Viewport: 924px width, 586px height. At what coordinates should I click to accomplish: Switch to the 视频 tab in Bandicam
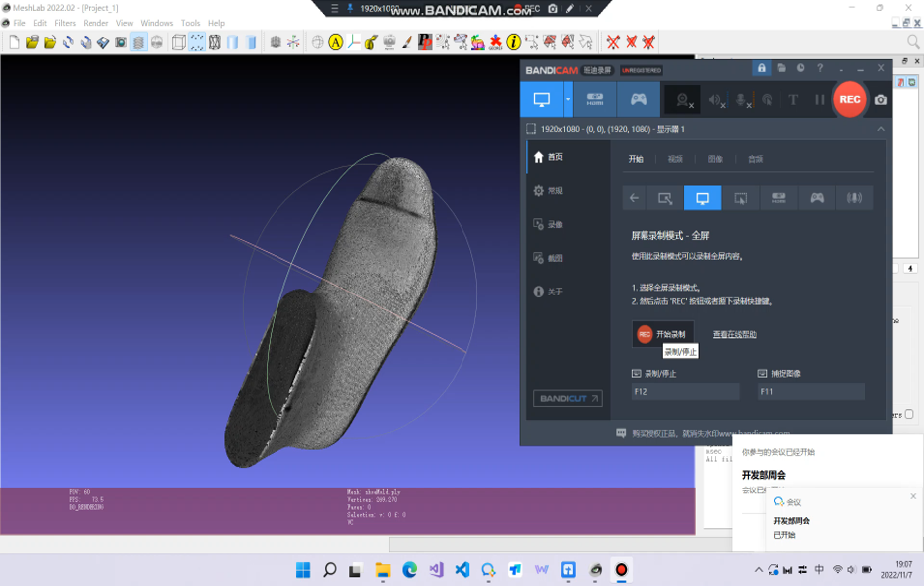[675, 159]
